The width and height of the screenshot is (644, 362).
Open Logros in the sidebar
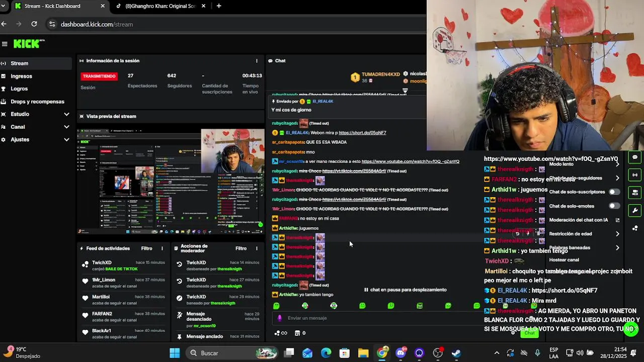tap(36, 88)
